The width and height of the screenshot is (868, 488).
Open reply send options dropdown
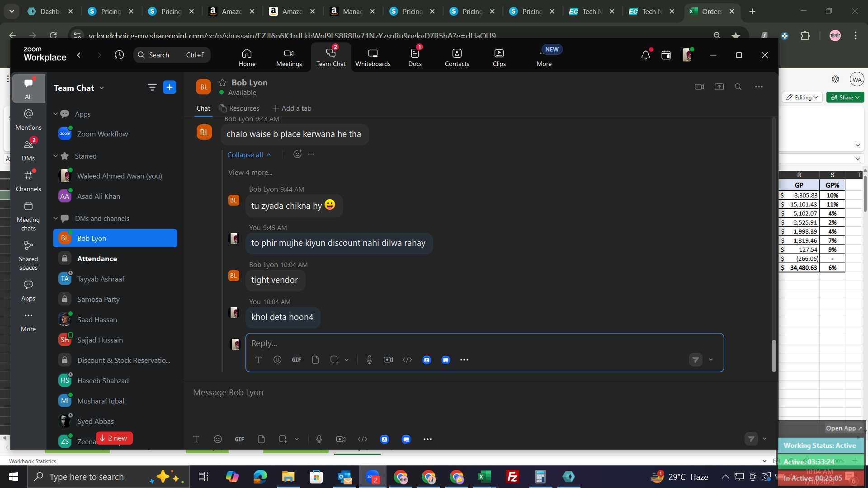point(711,360)
